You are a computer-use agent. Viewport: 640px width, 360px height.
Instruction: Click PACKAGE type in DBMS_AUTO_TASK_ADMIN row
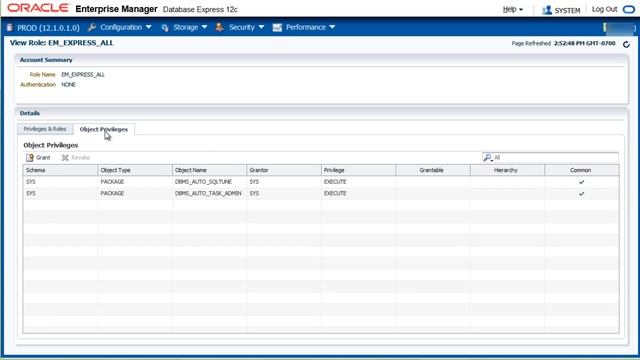112,193
